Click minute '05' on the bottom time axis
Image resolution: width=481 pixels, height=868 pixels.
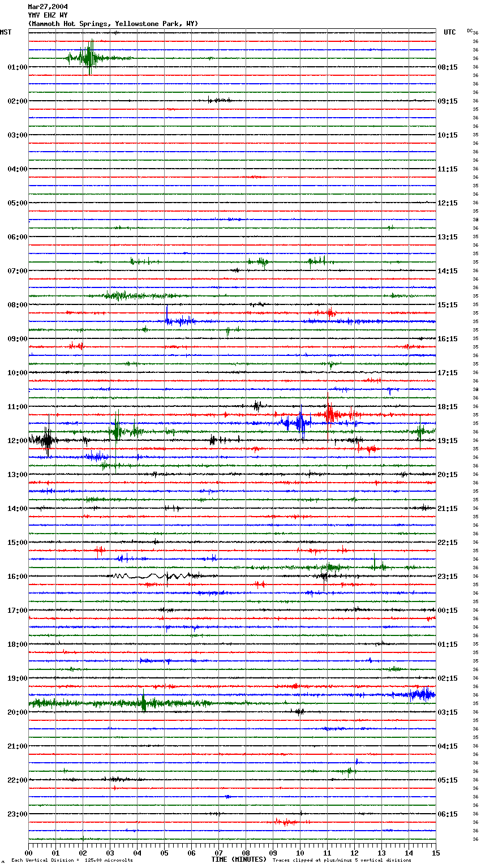click(164, 853)
